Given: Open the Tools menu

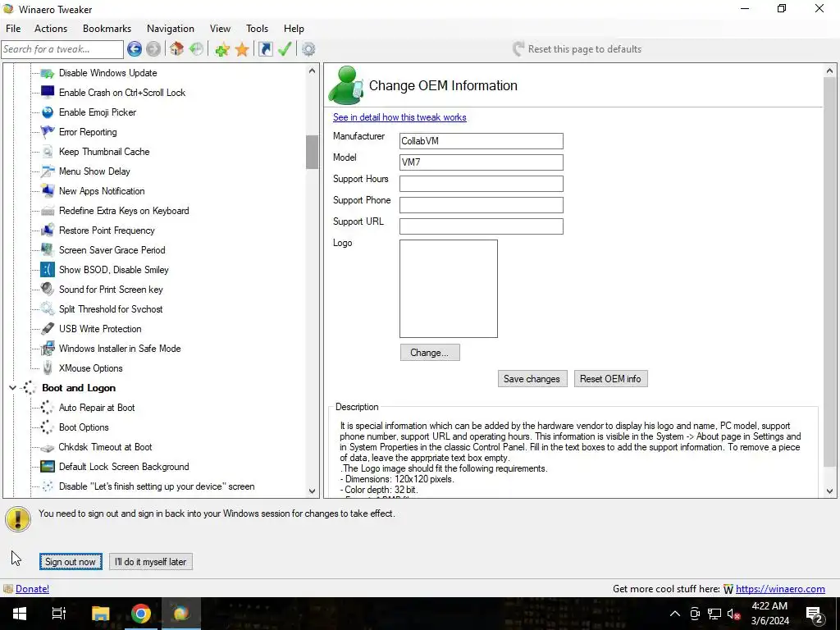Looking at the screenshot, I should pos(257,29).
